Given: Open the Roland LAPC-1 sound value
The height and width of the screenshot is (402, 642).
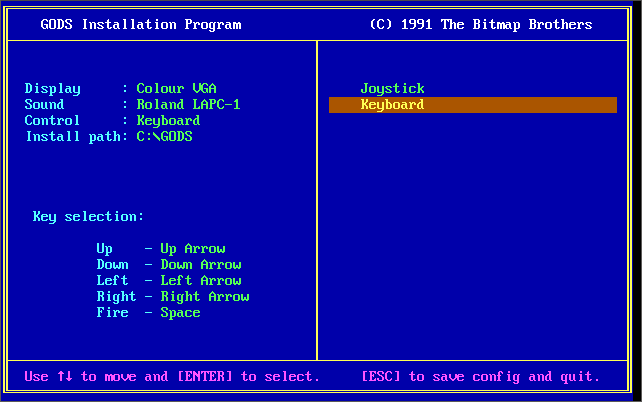Looking at the screenshot, I should point(188,105).
